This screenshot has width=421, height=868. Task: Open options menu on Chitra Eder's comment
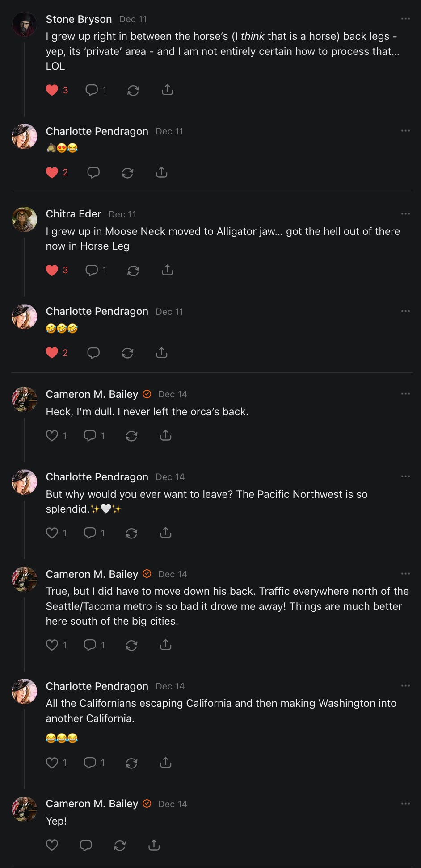(x=405, y=214)
